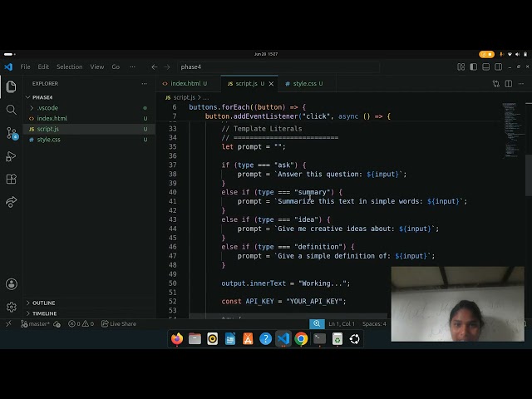Open changes compare icon in editor toolbar
Image resolution: width=532 pixels, height=399 pixels.
(x=496, y=83)
